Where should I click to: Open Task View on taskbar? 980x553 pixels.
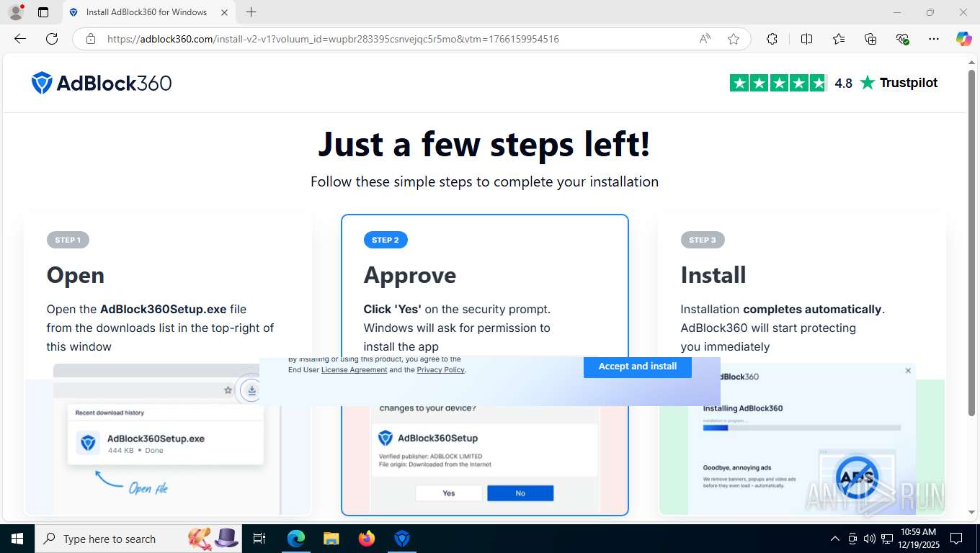259,539
